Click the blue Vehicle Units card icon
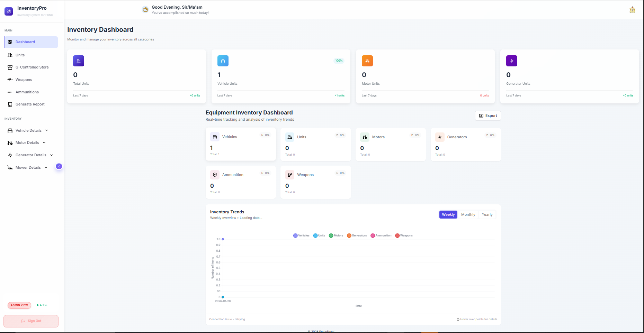 pos(223,61)
